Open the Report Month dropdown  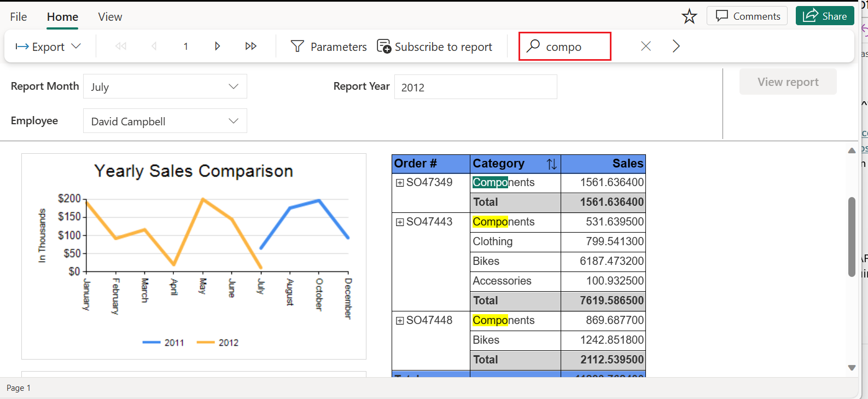pyautogui.click(x=165, y=86)
